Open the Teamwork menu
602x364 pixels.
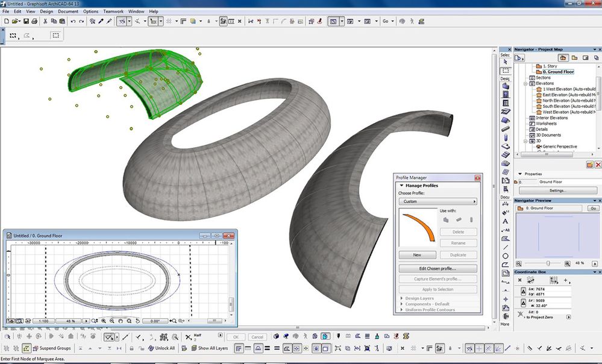pyautogui.click(x=113, y=11)
